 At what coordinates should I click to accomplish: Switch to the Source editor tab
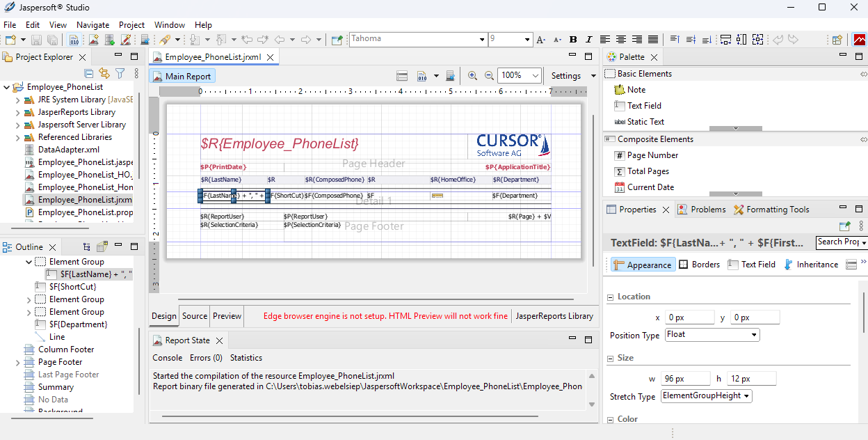pyautogui.click(x=195, y=316)
